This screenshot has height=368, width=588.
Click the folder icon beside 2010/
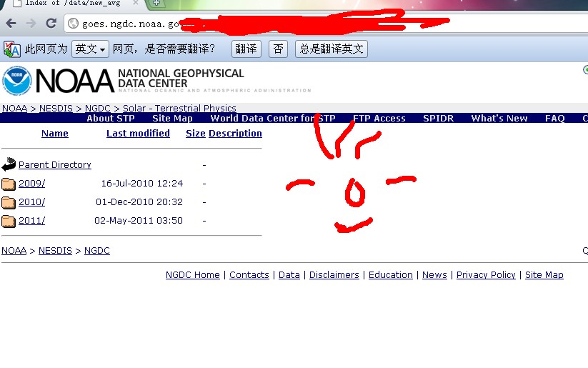[9, 202]
